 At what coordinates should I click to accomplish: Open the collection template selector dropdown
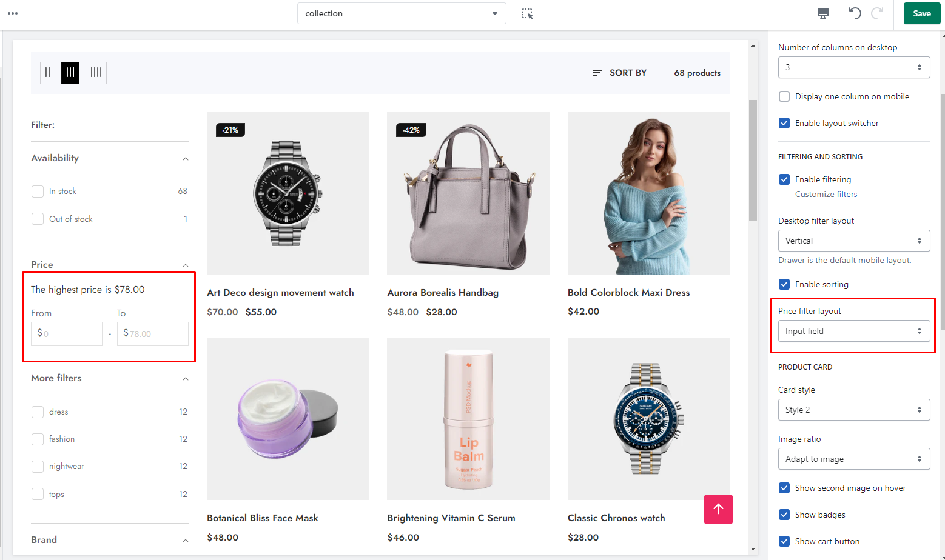click(x=401, y=13)
